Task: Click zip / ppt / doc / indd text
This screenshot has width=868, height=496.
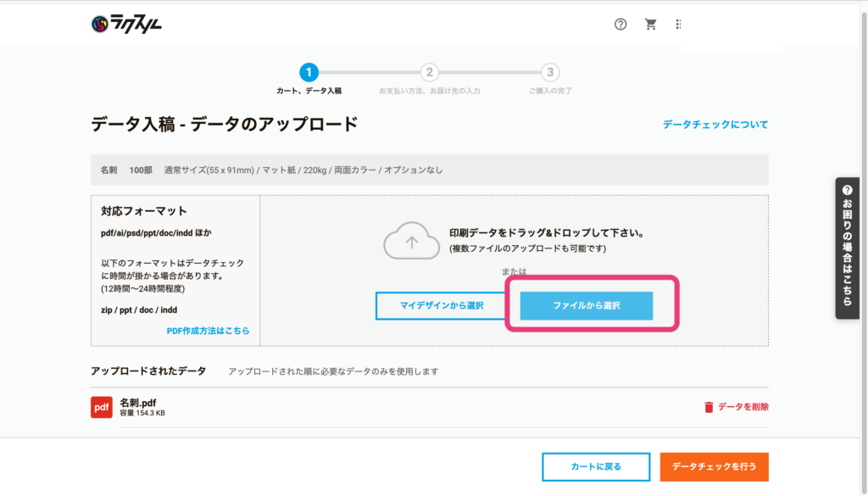Action: click(x=139, y=310)
